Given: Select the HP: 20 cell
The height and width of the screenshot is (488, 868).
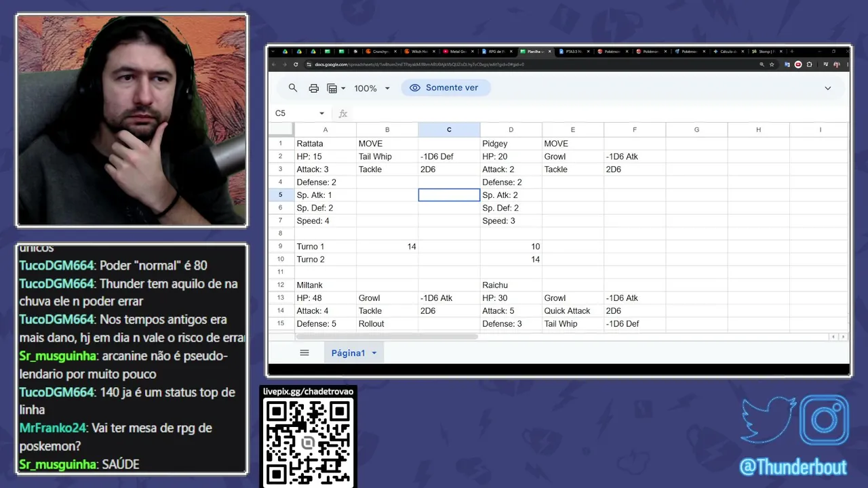Looking at the screenshot, I should click(511, 157).
